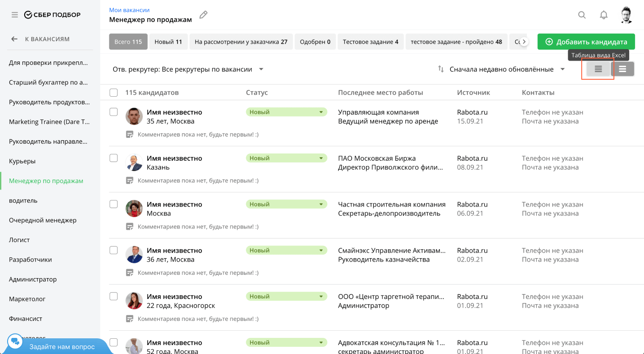Tick the checkbox for Kazan candidate
The image size is (644, 354).
pos(114,158)
